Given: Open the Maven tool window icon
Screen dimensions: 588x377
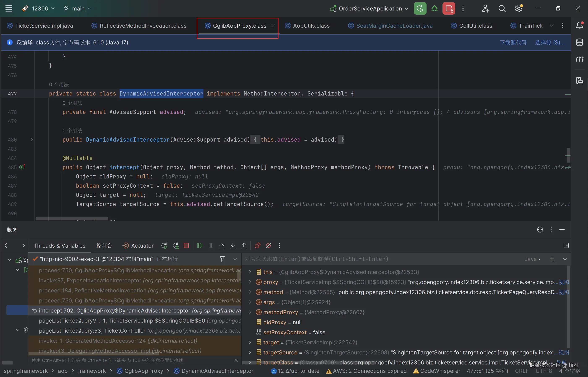Looking at the screenshot, I should coord(579,59).
